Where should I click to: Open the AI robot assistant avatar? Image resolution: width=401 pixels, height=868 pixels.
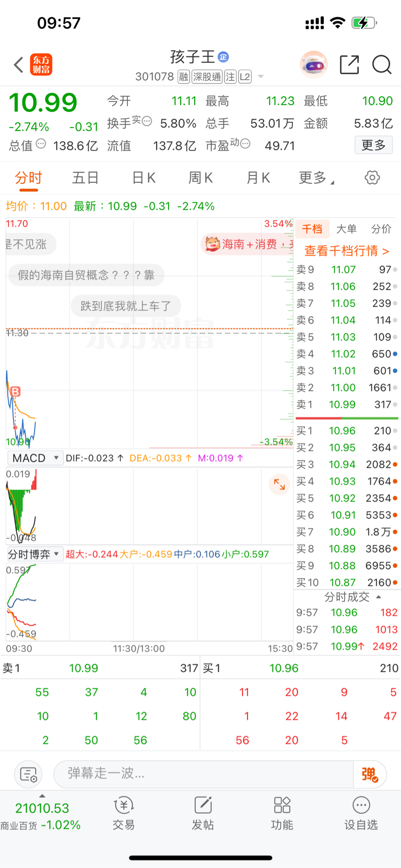tap(313, 65)
